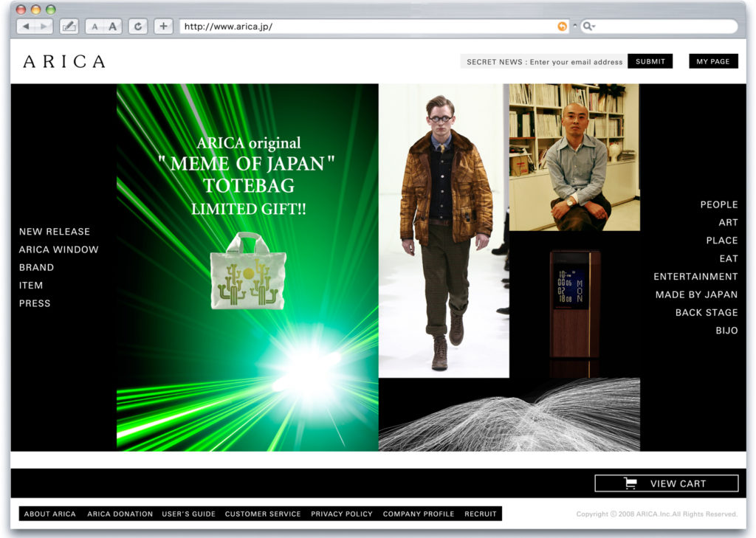The image size is (756, 538).
Task: Click the pencil edit toolbar icon
Action: tap(69, 27)
